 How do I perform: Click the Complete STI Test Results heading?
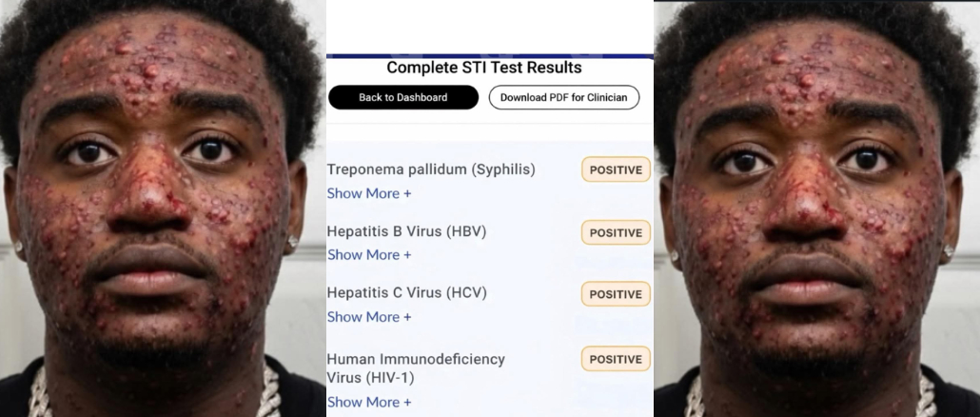(483, 69)
